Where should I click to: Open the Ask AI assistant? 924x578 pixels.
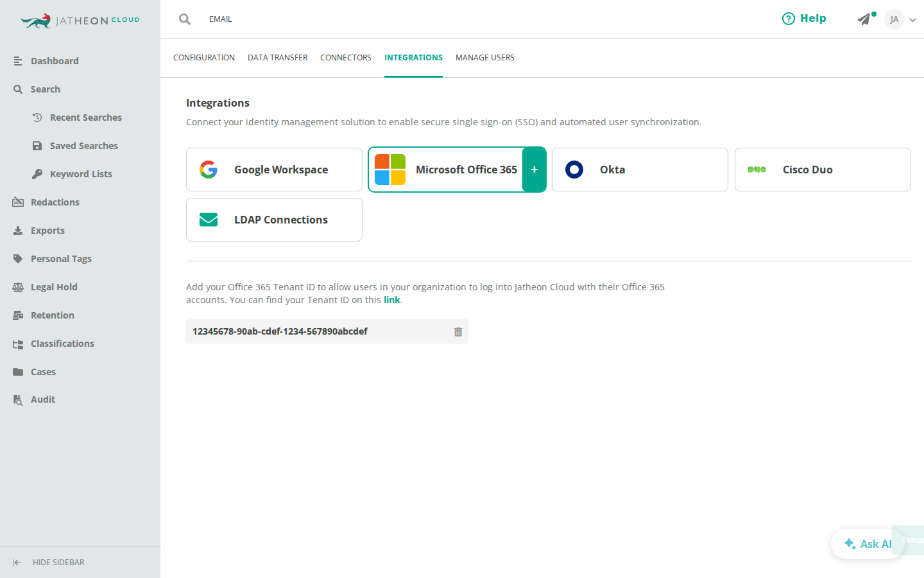point(868,544)
